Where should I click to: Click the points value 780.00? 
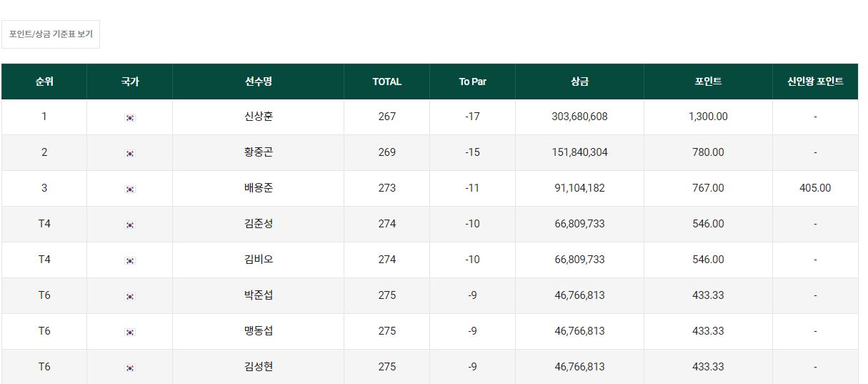coord(709,152)
